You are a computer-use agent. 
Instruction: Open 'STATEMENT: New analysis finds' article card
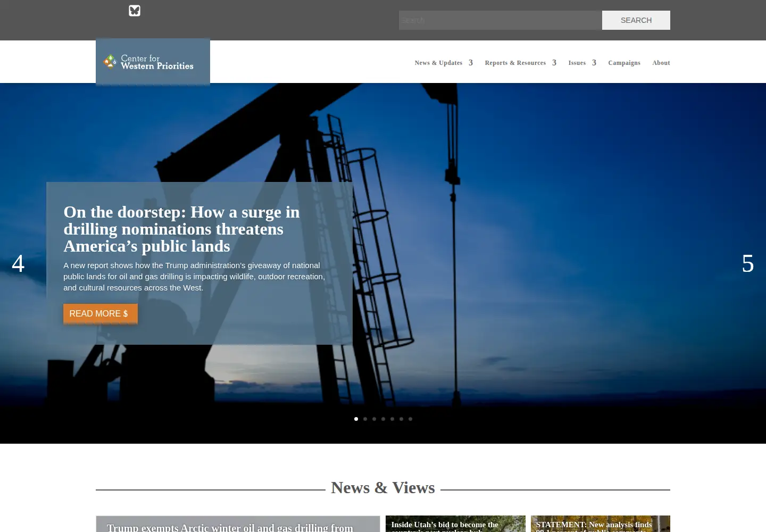click(x=601, y=524)
